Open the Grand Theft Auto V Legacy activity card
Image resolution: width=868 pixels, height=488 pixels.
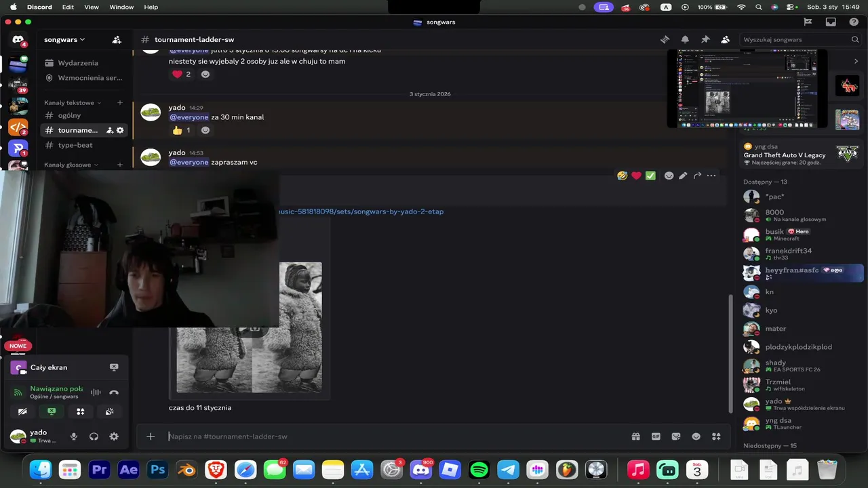click(x=802, y=155)
